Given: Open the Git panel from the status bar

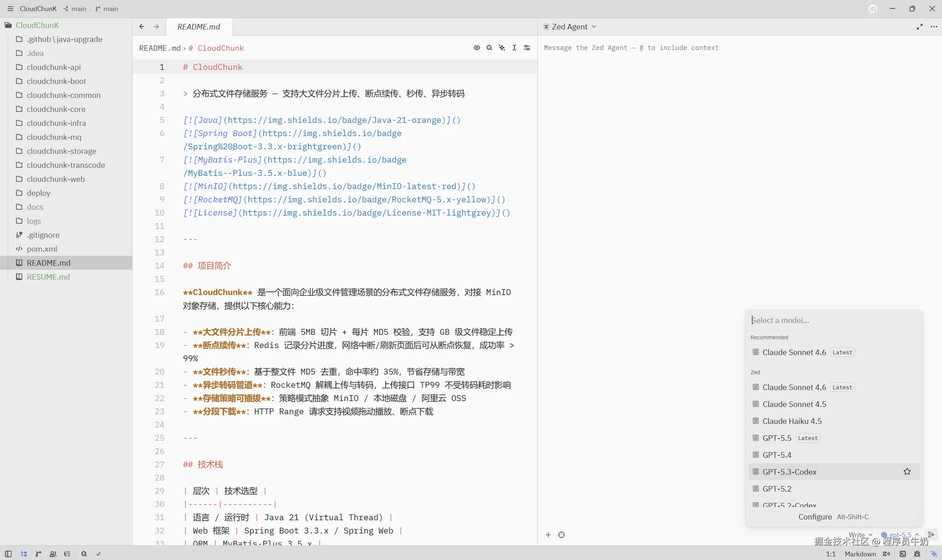Looking at the screenshot, I should (x=38, y=554).
